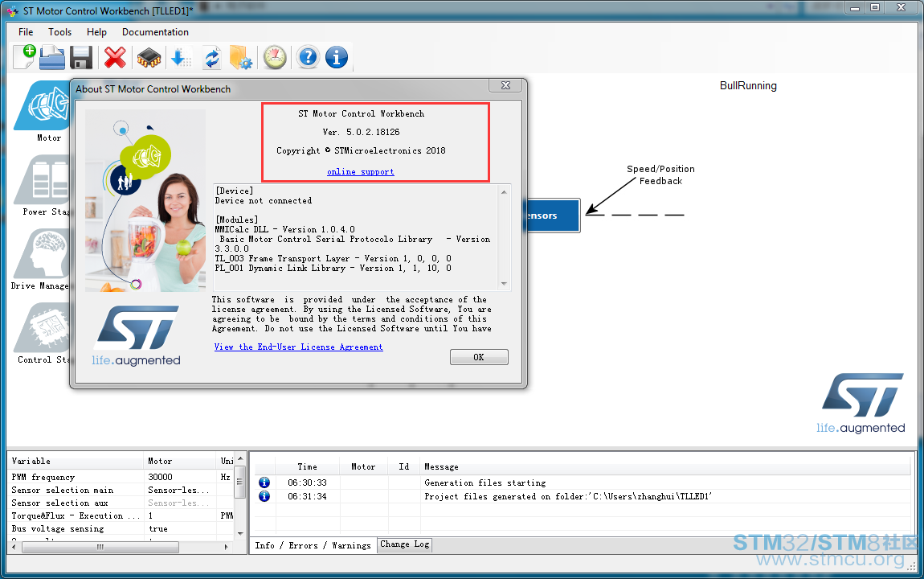Click variable table vertical scrollbar up arrow

click(240, 458)
